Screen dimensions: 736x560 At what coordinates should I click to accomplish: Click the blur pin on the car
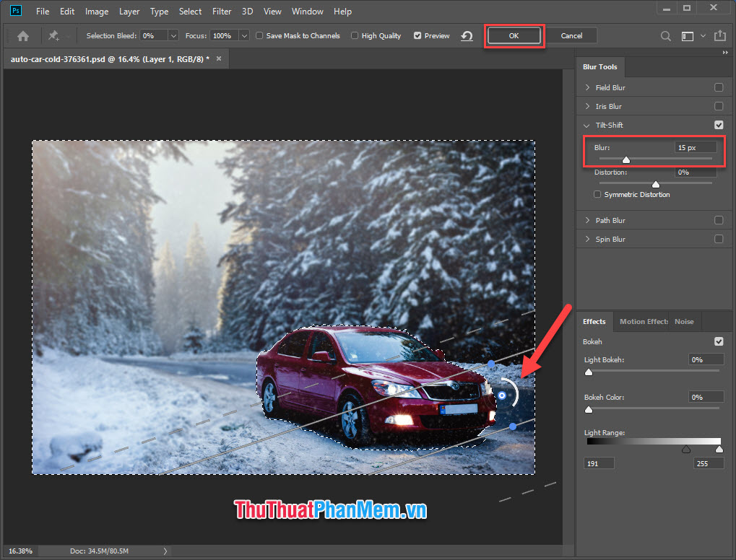(501, 396)
